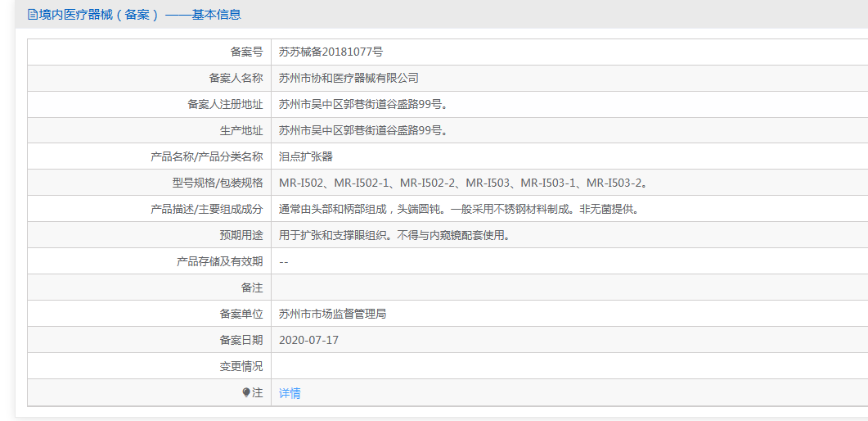The image size is (868, 421).
Task: Click the 备案人注册地址 label
Action: click(225, 104)
